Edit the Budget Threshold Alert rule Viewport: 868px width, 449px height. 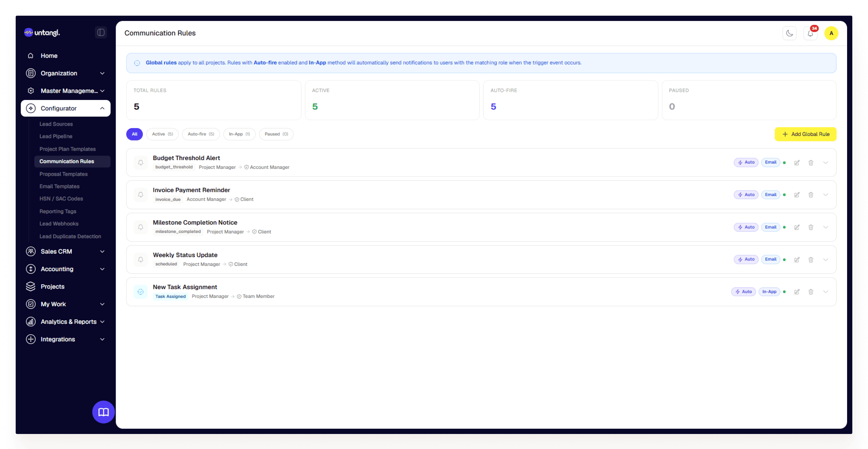(x=796, y=163)
